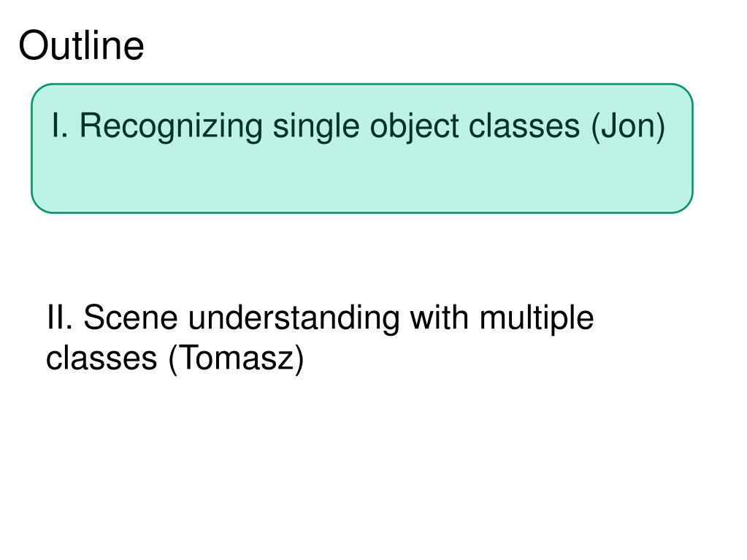Screen dimensions: 747x560
Task: Select the word single in item I
Action: [316, 127]
